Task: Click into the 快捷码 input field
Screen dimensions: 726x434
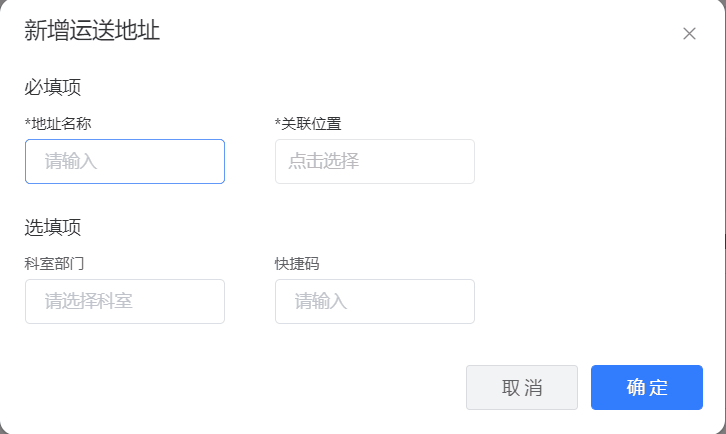Action: (375, 301)
